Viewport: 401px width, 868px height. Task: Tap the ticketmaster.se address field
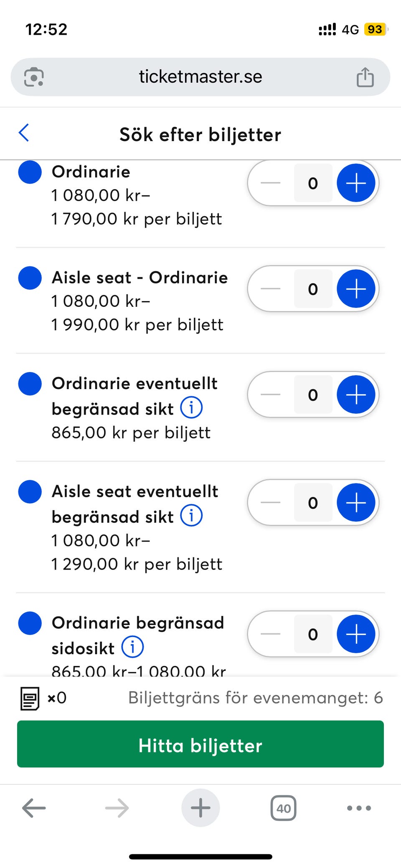pyautogui.click(x=200, y=77)
